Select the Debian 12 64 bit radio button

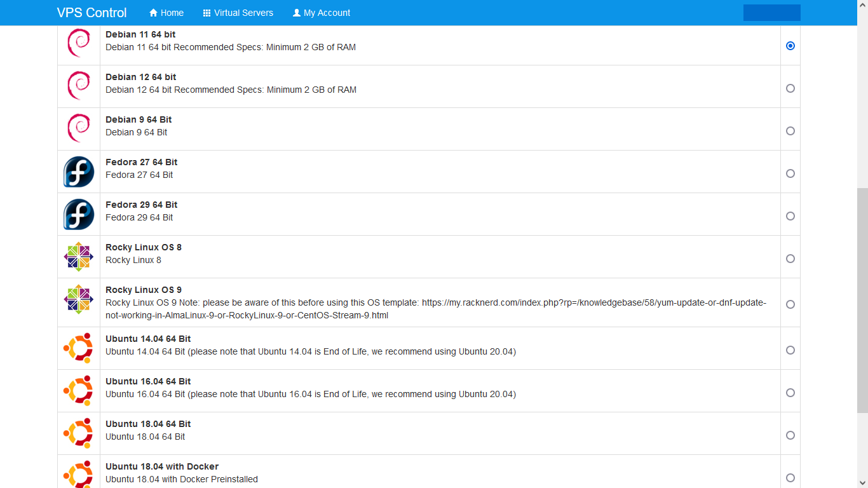pos(790,88)
